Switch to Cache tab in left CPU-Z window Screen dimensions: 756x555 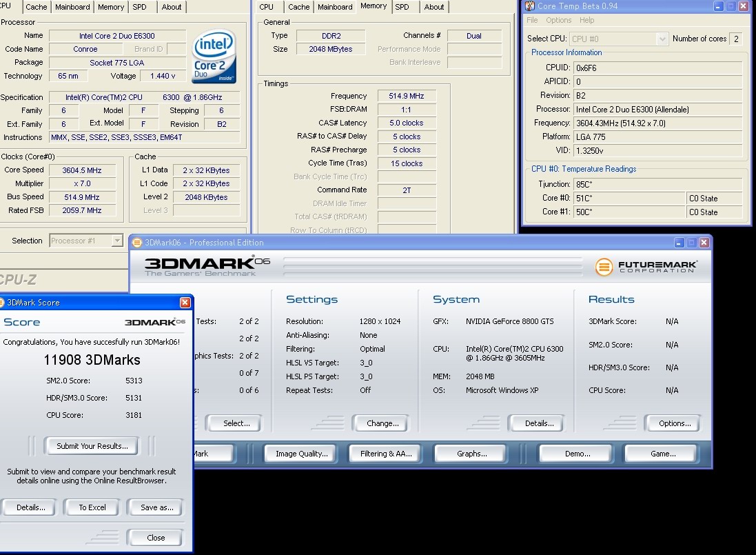point(37,7)
